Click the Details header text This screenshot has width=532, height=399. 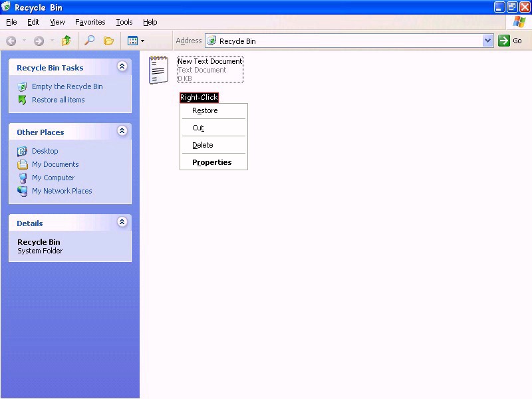(30, 223)
